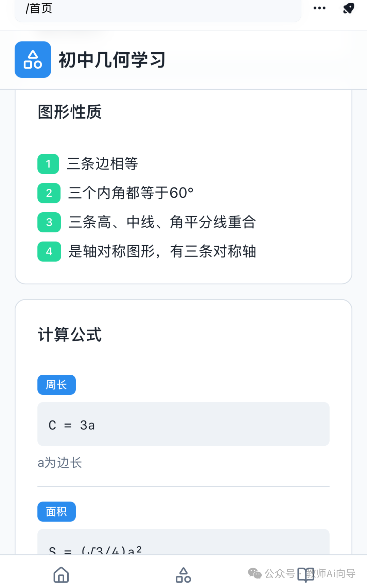Click the /首页 address field
This screenshot has height=588, width=367.
tap(158, 8)
